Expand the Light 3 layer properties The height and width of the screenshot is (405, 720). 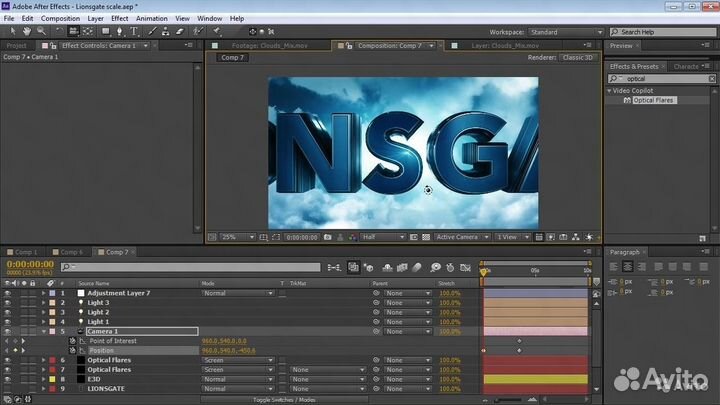pyautogui.click(x=44, y=303)
